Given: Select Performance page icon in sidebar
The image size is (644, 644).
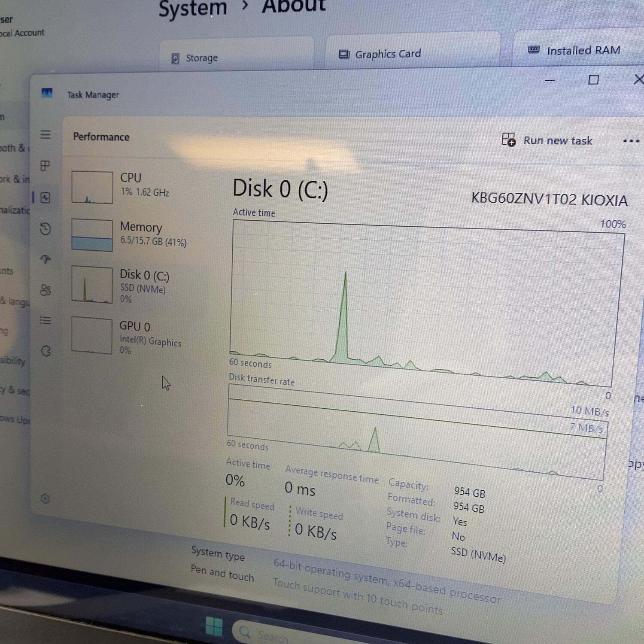Looking at the screenshot, I should (x=46, y=197).
